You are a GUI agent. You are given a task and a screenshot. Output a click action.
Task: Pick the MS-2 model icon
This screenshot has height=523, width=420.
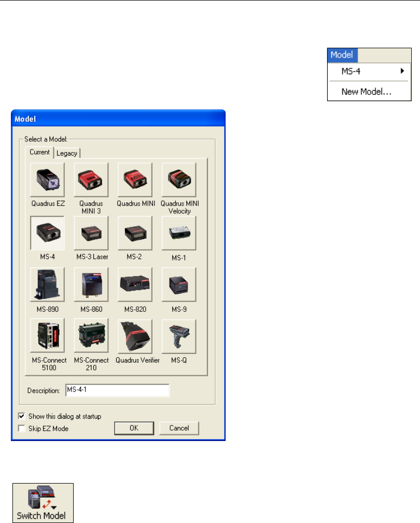pyautogui.click(x=135, y=233)
